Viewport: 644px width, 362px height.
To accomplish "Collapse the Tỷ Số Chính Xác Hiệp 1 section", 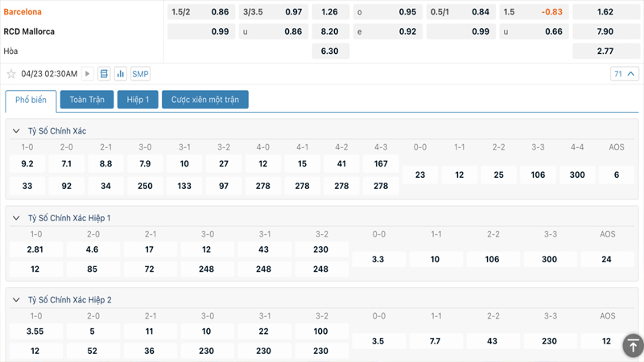I will (x=16, y=218).
